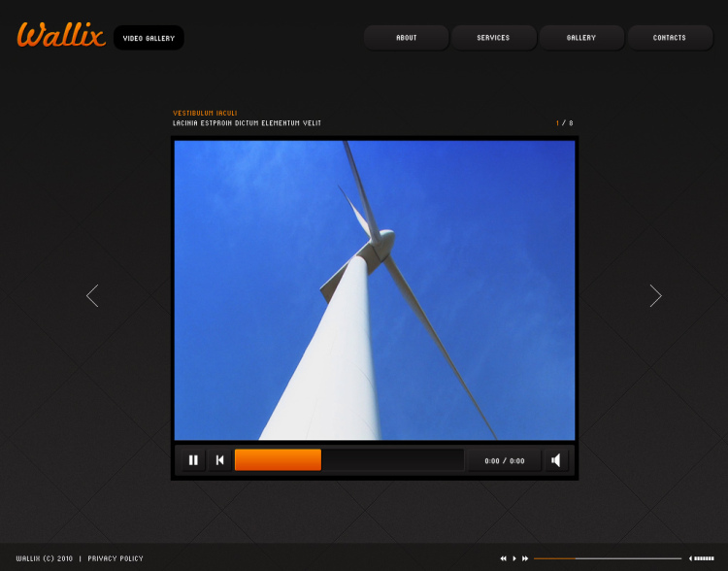Click the footer music track progress line
This screenshot has width=728, height=571.
point(608,558)
